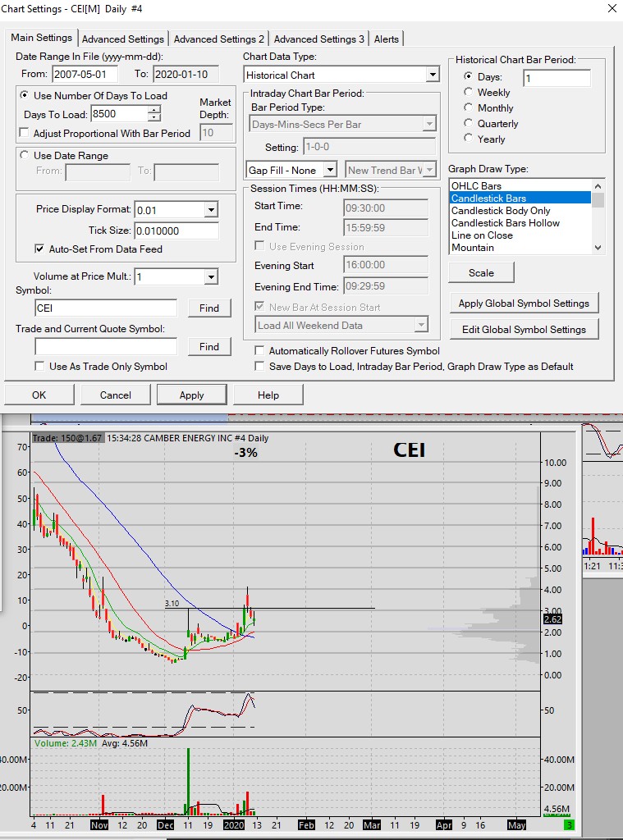The height and width of the screenshot is (840, 623).
Task: Uncheck Auto-Set From Data Feed
Action: [x=39, y=249]
